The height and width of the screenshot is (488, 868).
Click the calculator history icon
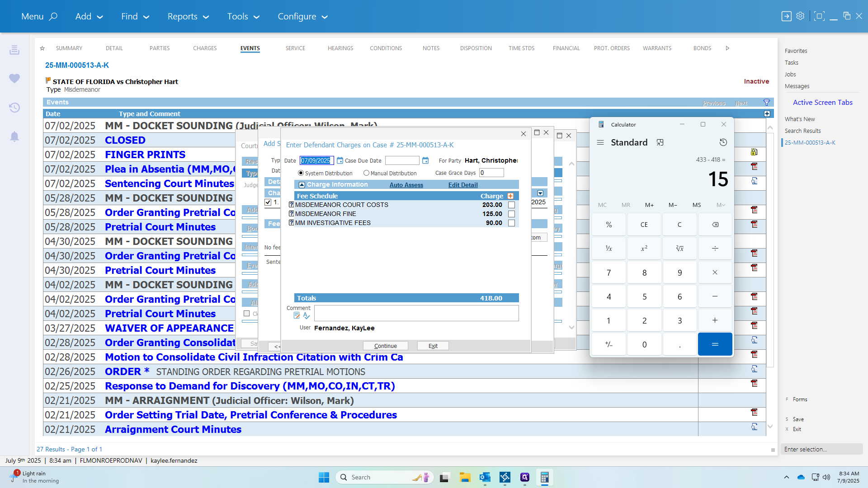click(723, 142)
